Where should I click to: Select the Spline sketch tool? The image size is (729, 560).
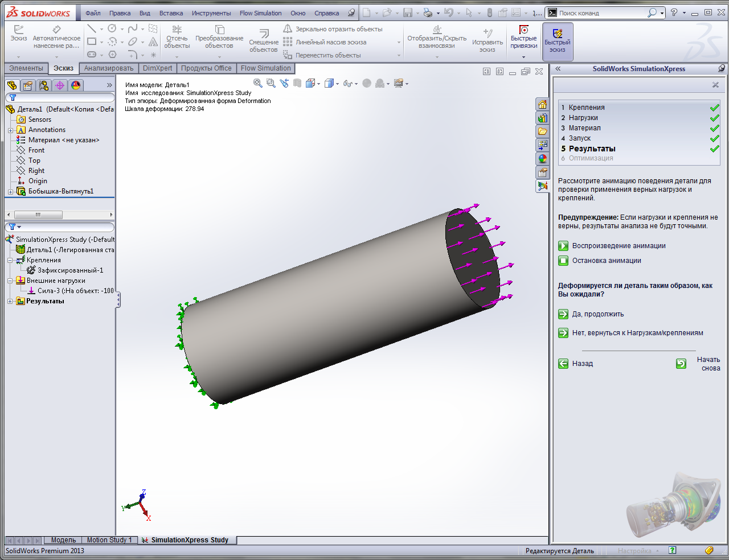pyautogui.click(x=133, y=28)
